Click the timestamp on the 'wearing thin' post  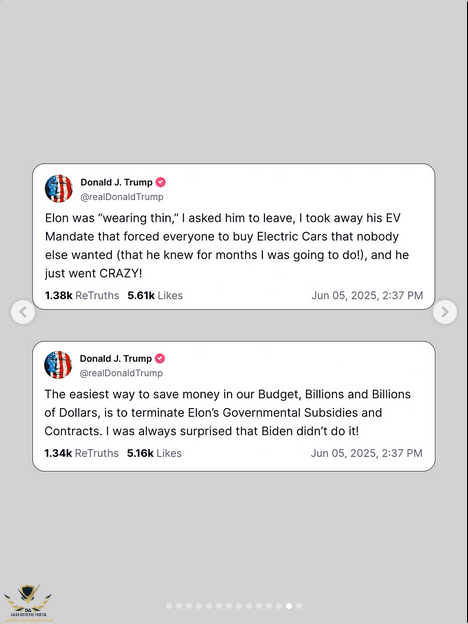(367, 295)
